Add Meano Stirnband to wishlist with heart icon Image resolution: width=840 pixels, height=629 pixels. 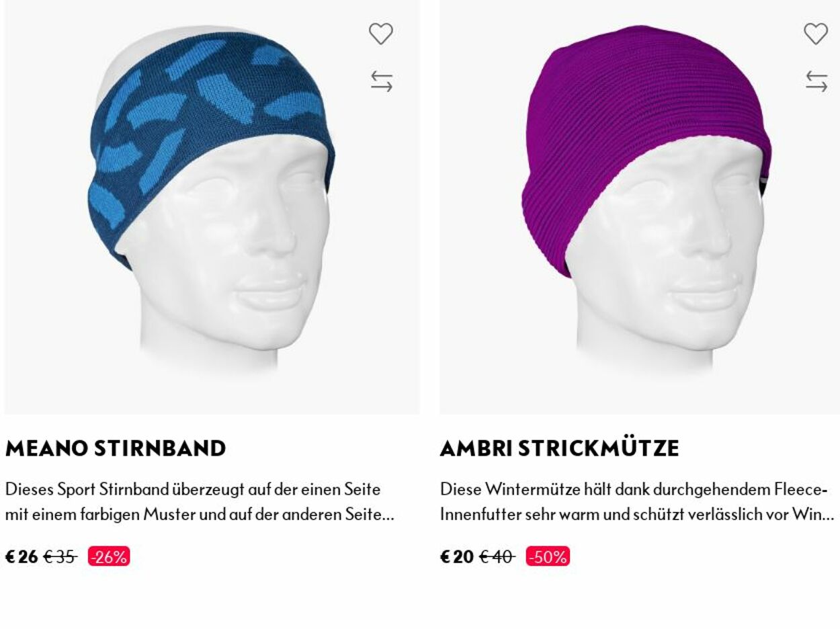380,34
